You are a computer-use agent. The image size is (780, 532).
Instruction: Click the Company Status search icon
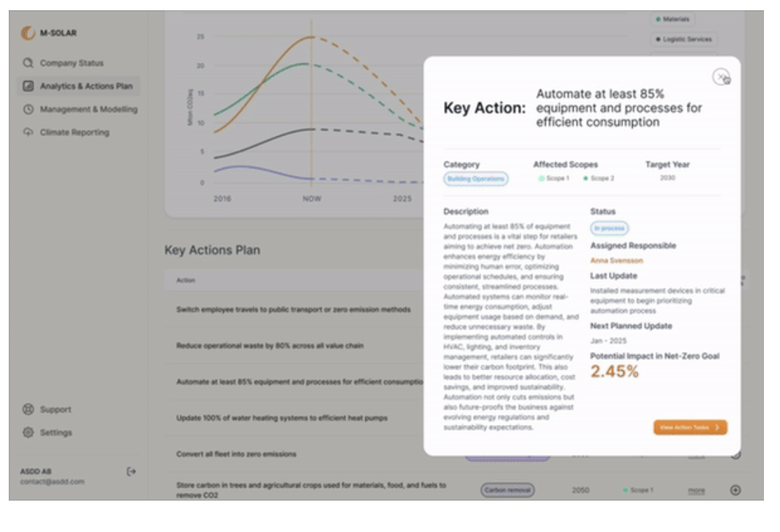coord(28,63)
